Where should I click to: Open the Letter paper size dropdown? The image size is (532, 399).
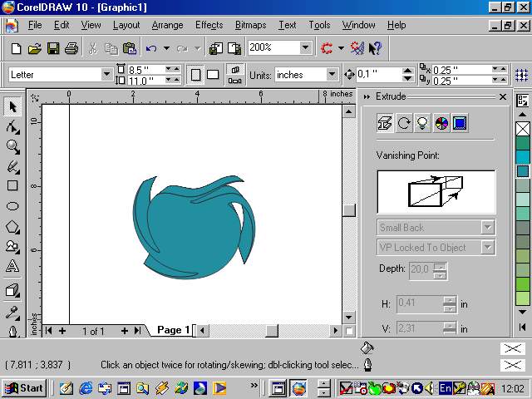[x=106, y=75]
